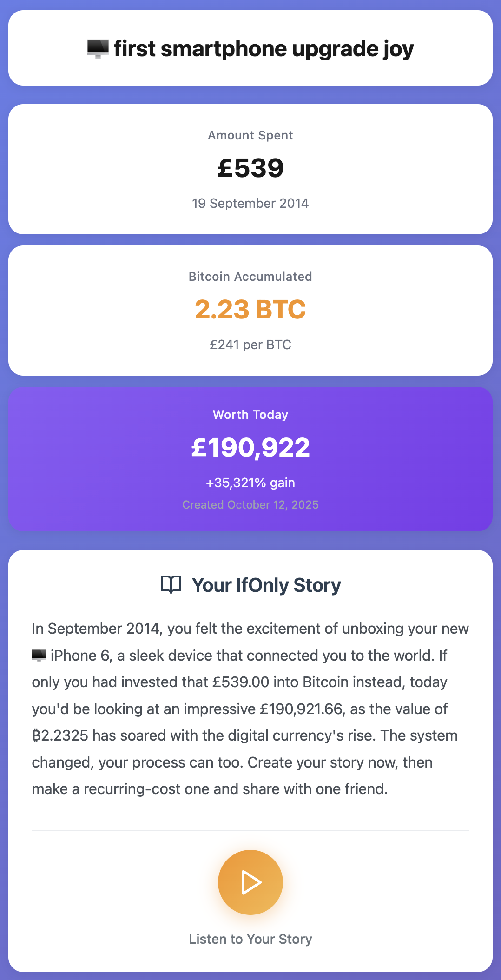
Task: Click the +35,321% gain text
Action: 250,483
